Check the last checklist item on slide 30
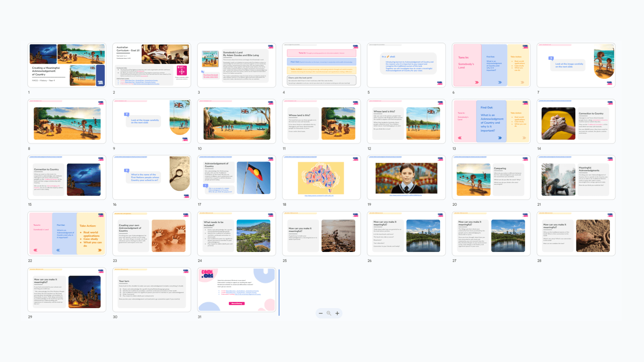 (120, 296)
